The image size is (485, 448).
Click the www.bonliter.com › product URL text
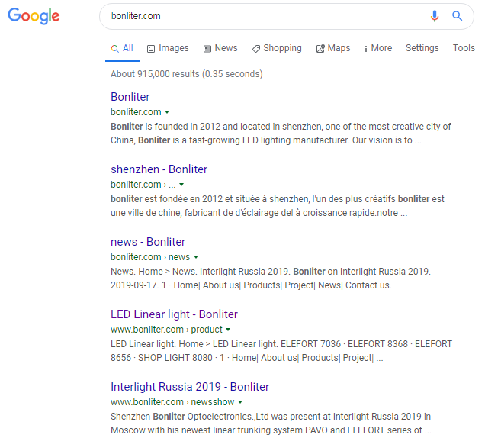click(166, 330)
